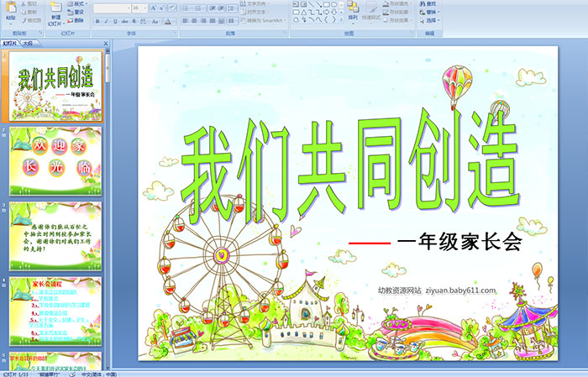Apply bullet list formatting
Viewport: 588px width, 377px height.
(x=186, y=8)
